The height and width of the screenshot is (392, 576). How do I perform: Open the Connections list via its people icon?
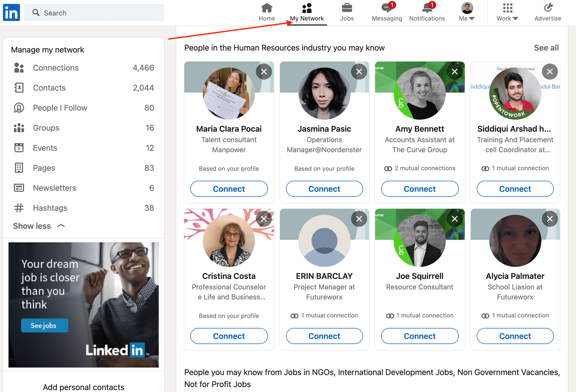[x=19, y=68]
